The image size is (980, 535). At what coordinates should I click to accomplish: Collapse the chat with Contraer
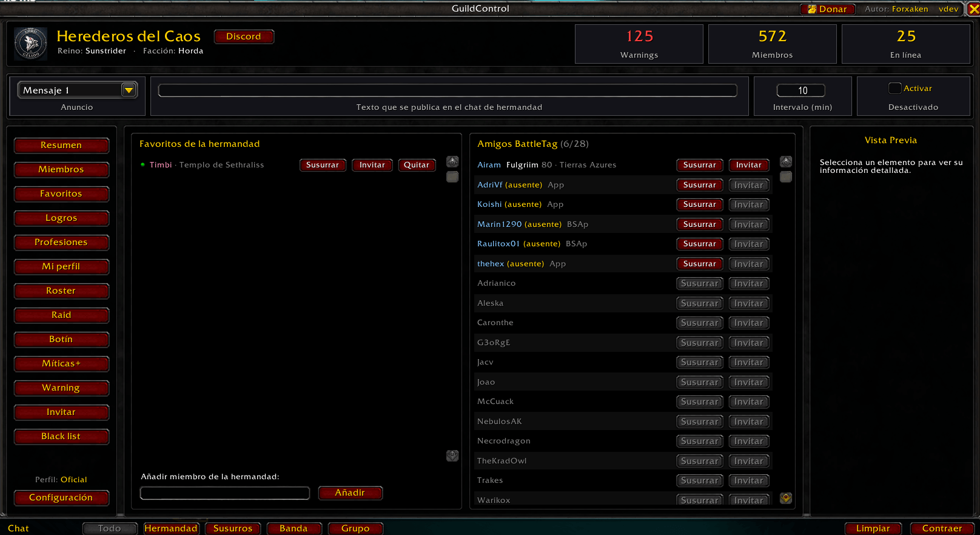point(942,528)
